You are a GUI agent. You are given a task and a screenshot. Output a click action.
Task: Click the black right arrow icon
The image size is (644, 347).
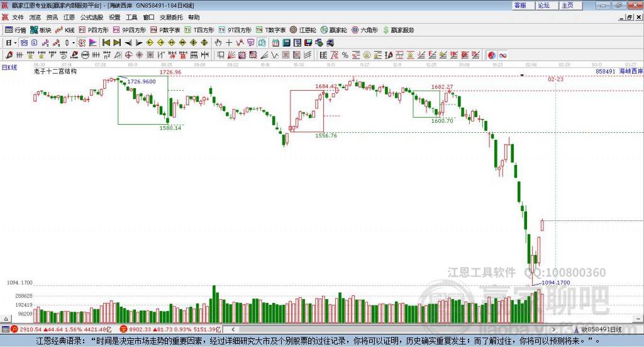pyautogui.click(x=139, y=42)
